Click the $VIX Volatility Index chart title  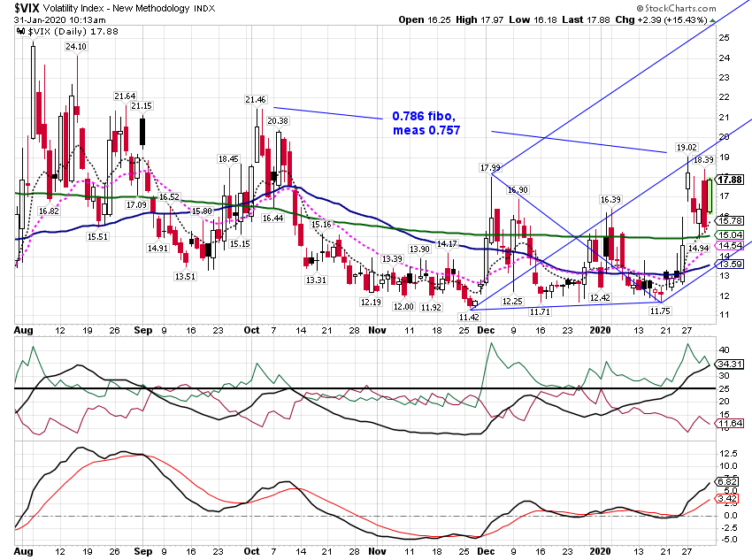pyautogui.click(x=115, y=8)
